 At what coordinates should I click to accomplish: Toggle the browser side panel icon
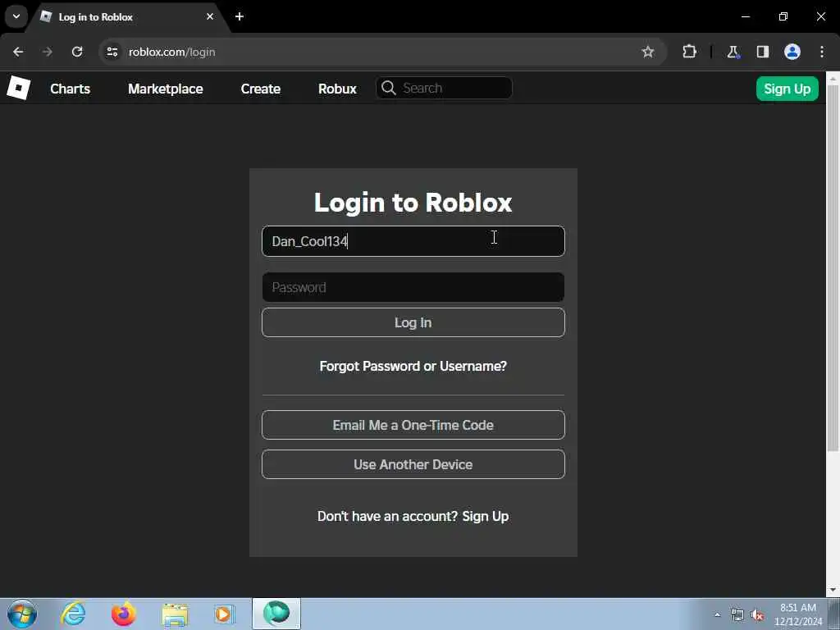point(763,52)
